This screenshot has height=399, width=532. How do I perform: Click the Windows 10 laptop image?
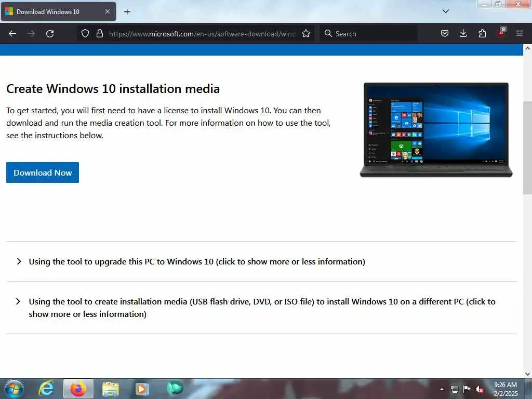(x=436, y=130)
